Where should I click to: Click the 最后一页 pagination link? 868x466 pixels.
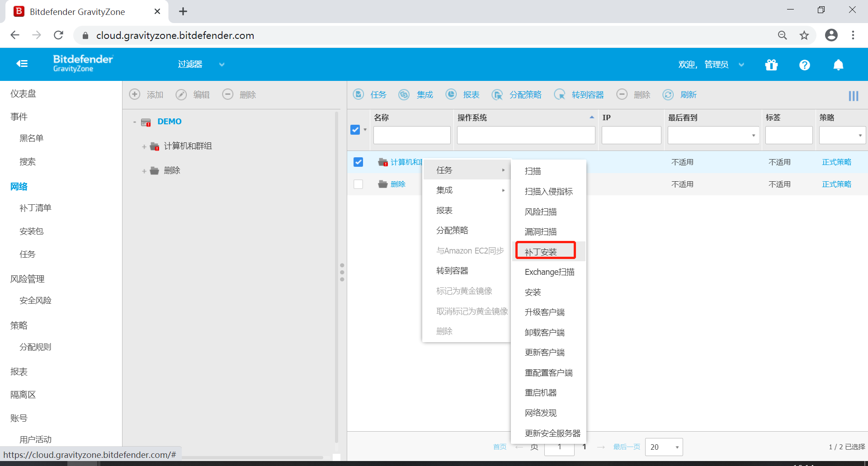pyautogui.click(x=627, y=447)
